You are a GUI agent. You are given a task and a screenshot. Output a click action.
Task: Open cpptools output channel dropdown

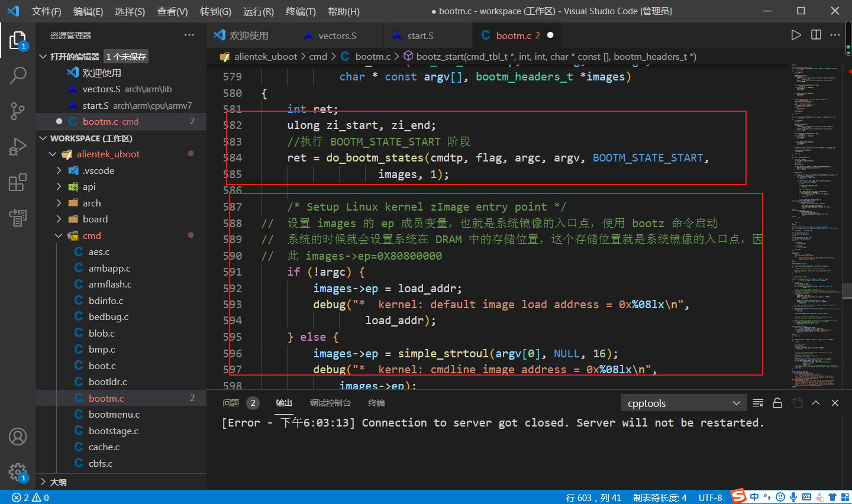684,403
